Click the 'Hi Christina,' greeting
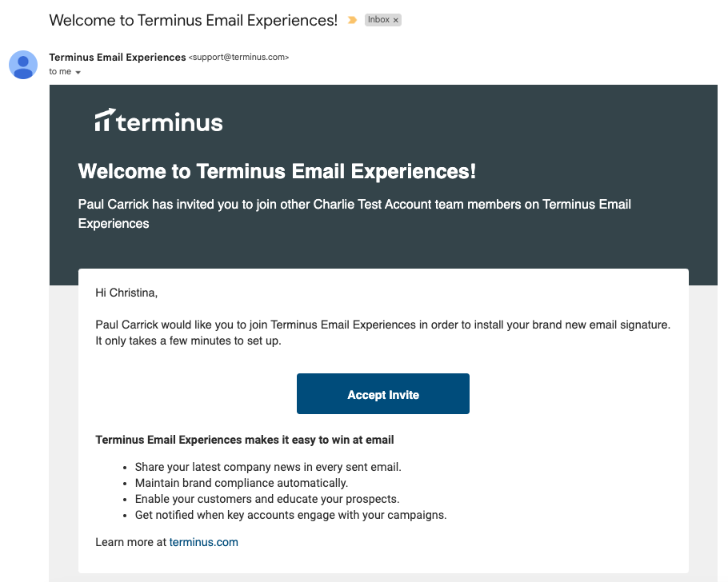The width and height of the screenshot is (728, 582). tap(126, 293)
